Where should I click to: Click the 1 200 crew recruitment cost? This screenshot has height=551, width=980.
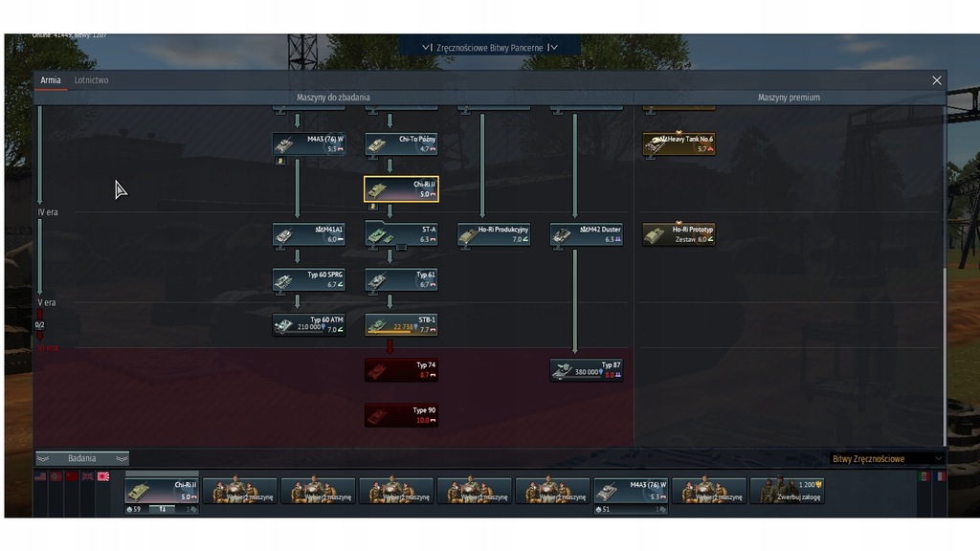click(810, 485)
